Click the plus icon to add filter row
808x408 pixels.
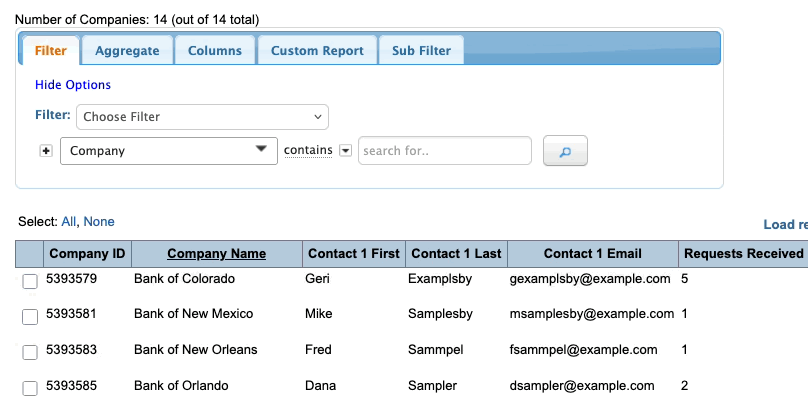pyautogui.click(x=45, y=151)
